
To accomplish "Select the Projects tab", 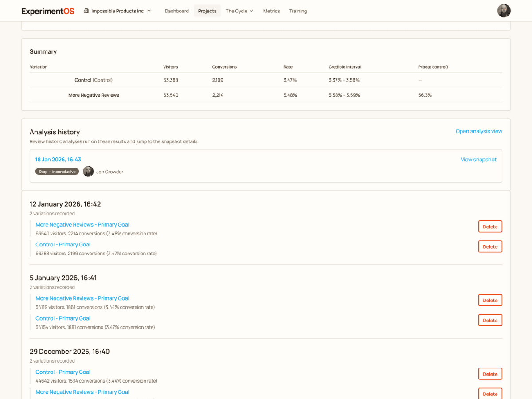I will (207, 11).
